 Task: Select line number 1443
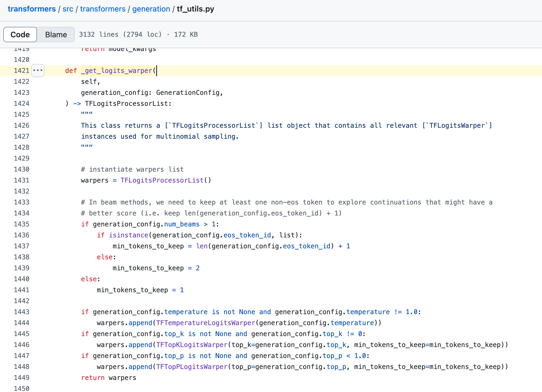(21, 312)
